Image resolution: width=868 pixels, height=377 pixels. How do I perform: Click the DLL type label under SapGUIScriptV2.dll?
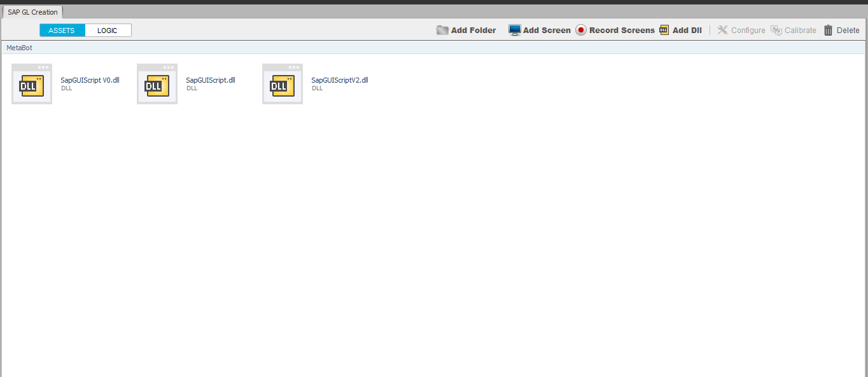coord(317,88)
